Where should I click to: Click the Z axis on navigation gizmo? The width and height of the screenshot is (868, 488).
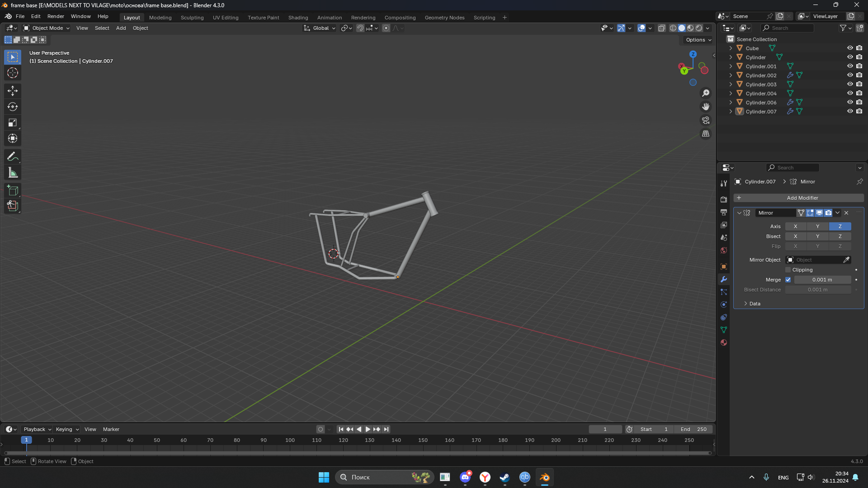pos(693,54)
